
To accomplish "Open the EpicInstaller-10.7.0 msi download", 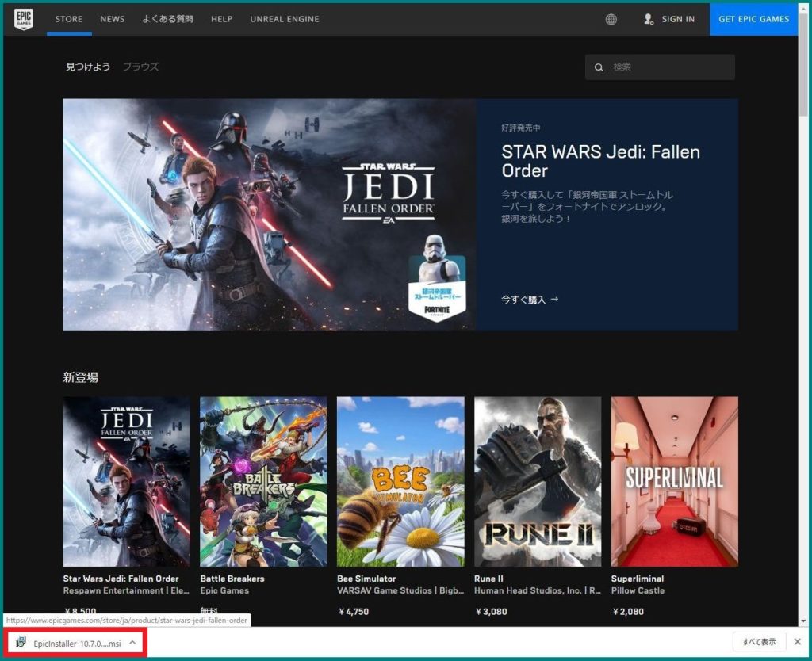I will pos(77,644).
